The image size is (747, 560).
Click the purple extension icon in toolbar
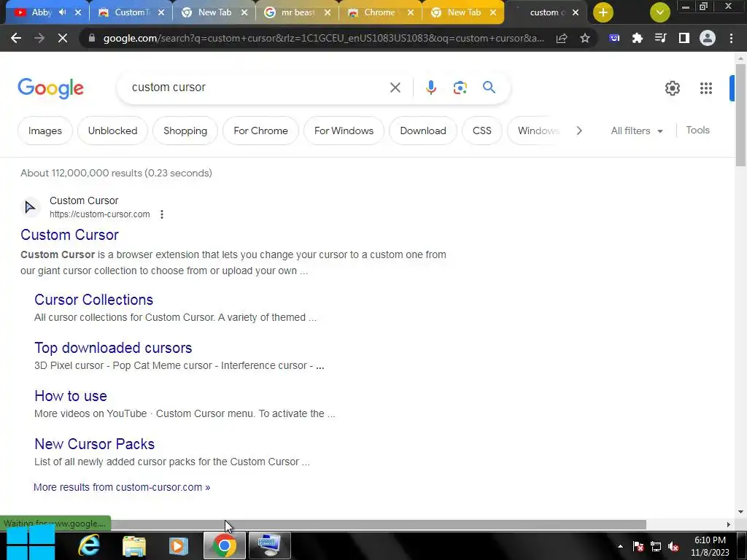[614, 38]
